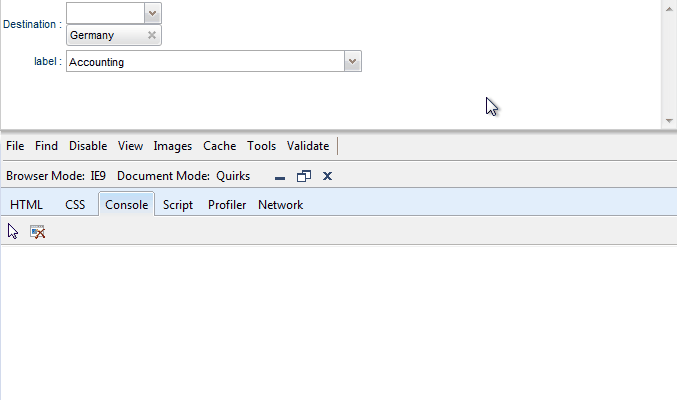Image resolution: width=677 pixels, height=400 pixels.
Task: Clear the console using the clear icon
Action: [38, 232]
